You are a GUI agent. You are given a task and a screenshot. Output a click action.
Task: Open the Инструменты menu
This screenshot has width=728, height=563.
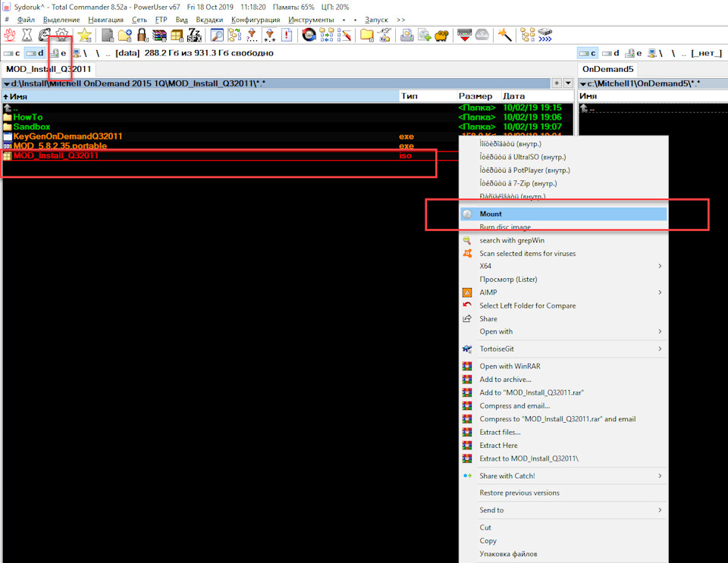tap(311, 20)
